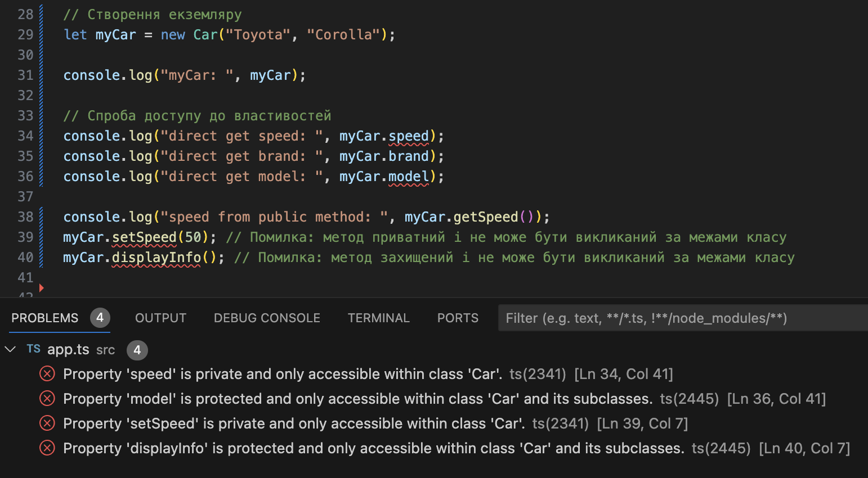Click the underlined setSpeed call on line 39
This screenshot has height=478, width=868.
coord(144,237)
